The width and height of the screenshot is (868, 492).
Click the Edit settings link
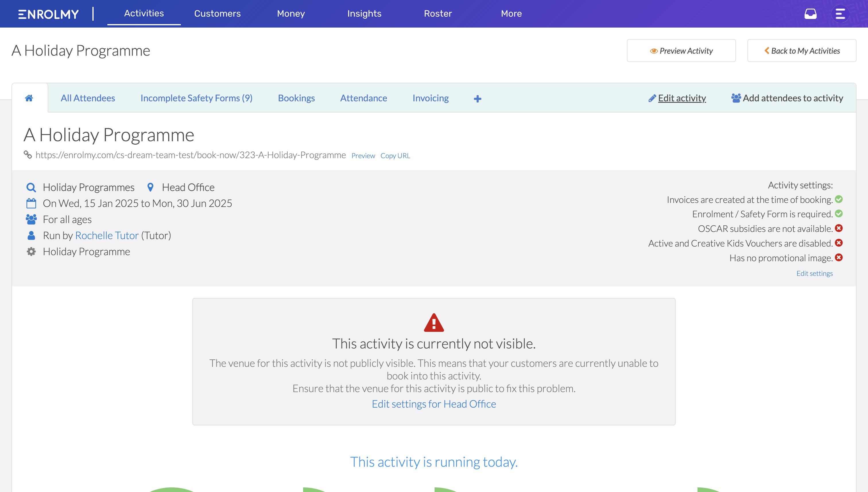(x=815, y=273)
